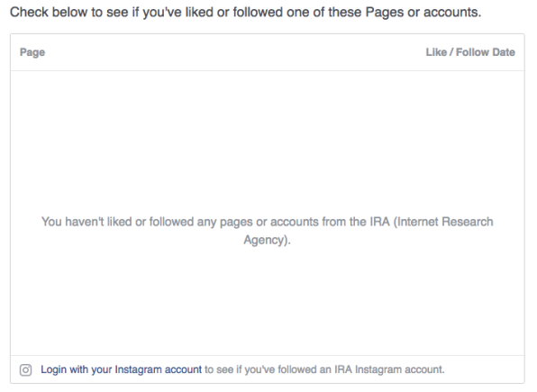
Task: Click 'Instagram account' inside the blue link
Action: click(159, 369)
